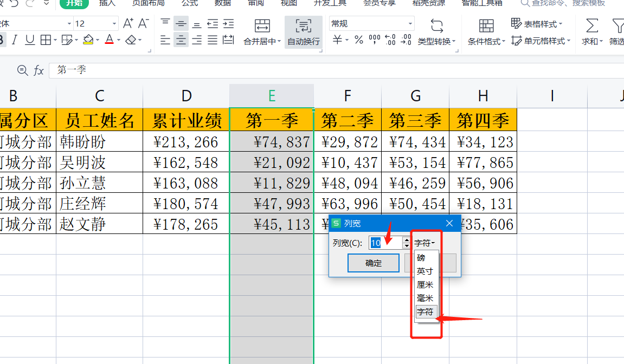Decrease decimal places

(406, 40)
